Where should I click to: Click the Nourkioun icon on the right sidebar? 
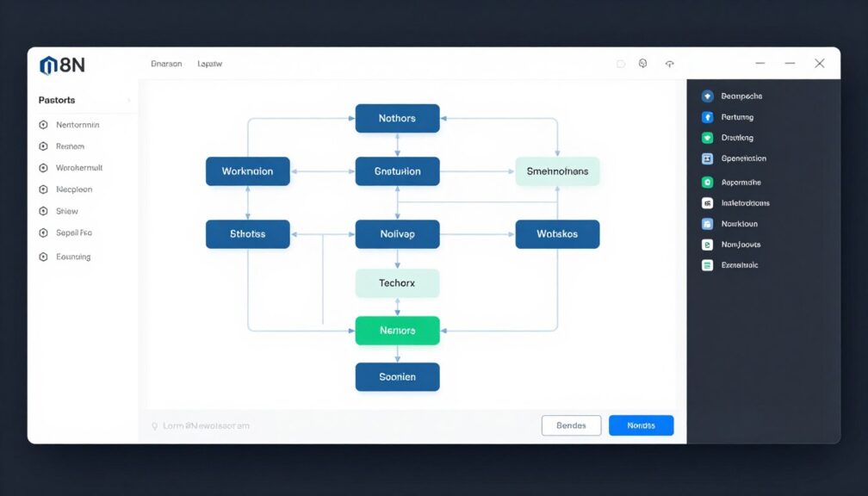pos(709,223)
